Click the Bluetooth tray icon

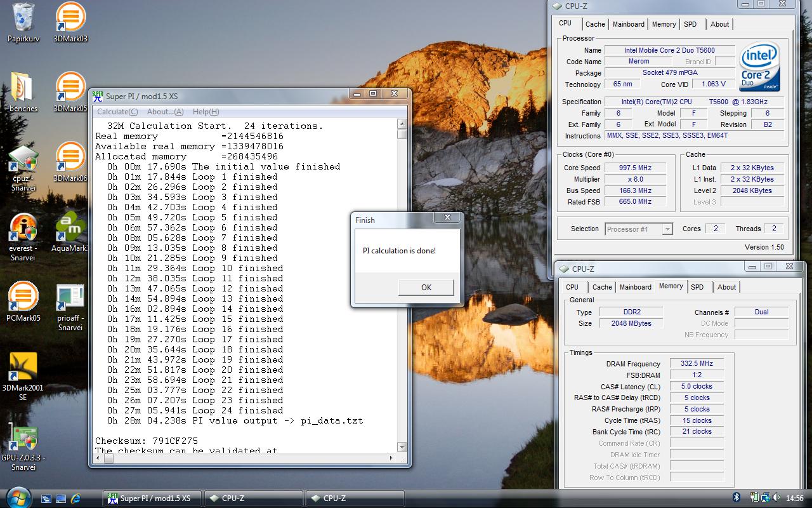pyautogui.click(x=737, y=498)
